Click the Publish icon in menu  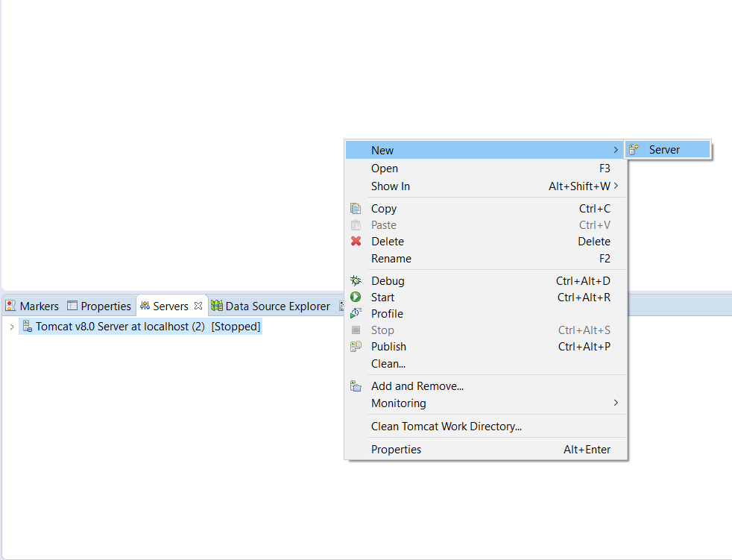click(x=356, y=347)
